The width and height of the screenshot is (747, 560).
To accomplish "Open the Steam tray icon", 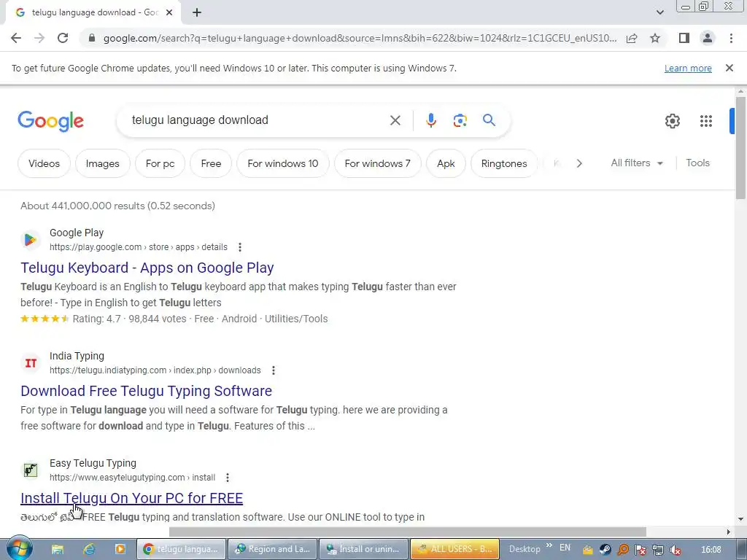I will [605, 550].
